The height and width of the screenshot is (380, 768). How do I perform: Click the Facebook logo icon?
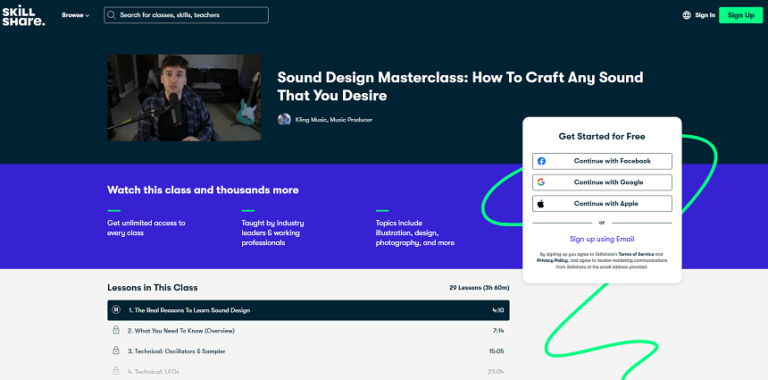click(541, 161)
